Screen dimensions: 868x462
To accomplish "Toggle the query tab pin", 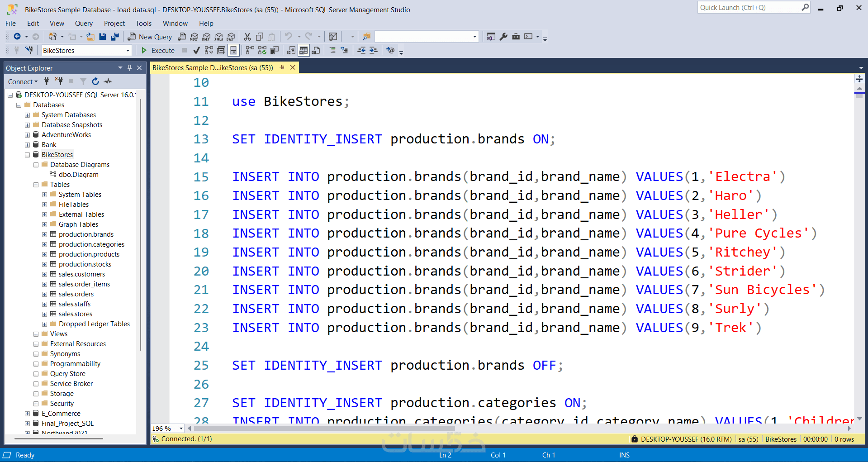I will coord(282,67).
